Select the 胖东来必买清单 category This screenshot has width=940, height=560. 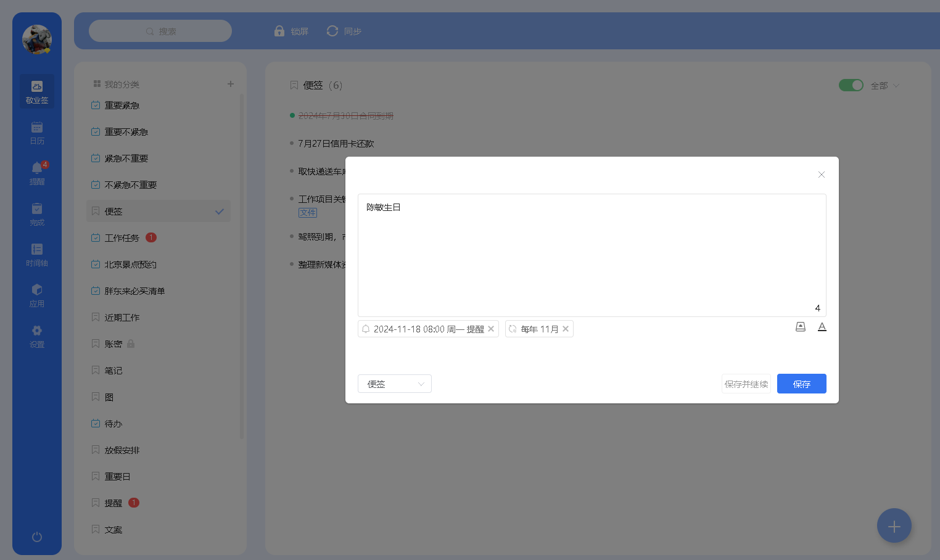coord(159,290)
